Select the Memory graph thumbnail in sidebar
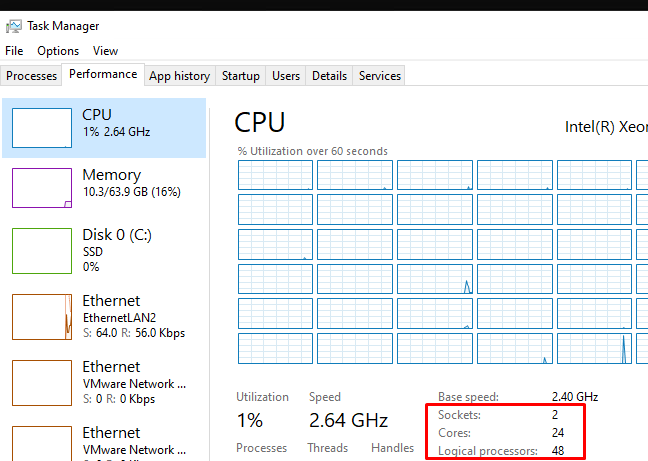 pos(42,188)
